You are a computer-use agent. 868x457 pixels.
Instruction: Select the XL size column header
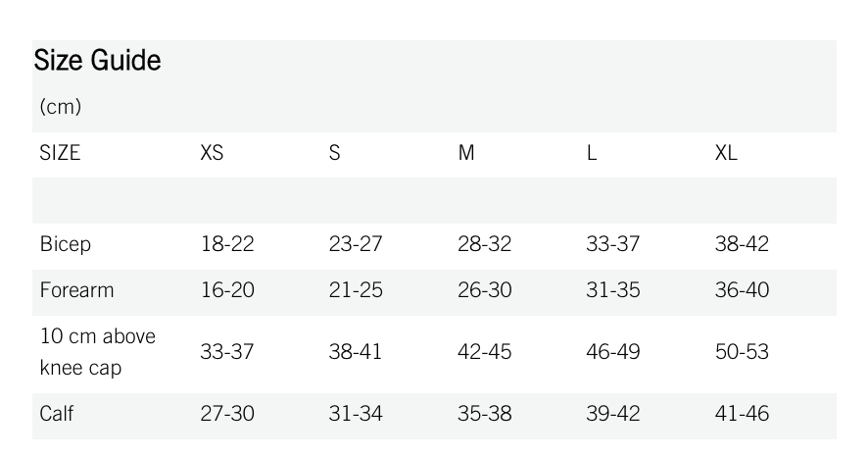pyautogui.click(x=726, y=154)
